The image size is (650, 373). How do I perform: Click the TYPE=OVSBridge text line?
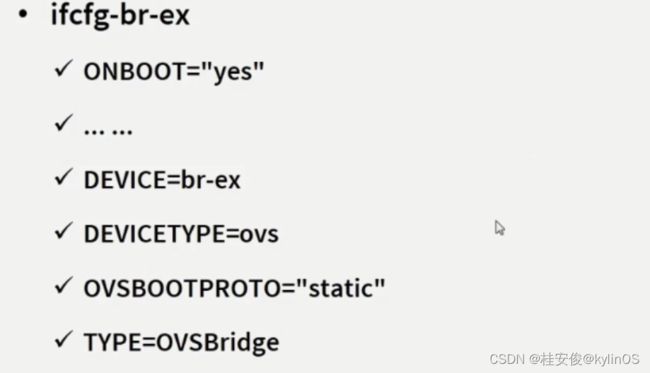[182, 344]
